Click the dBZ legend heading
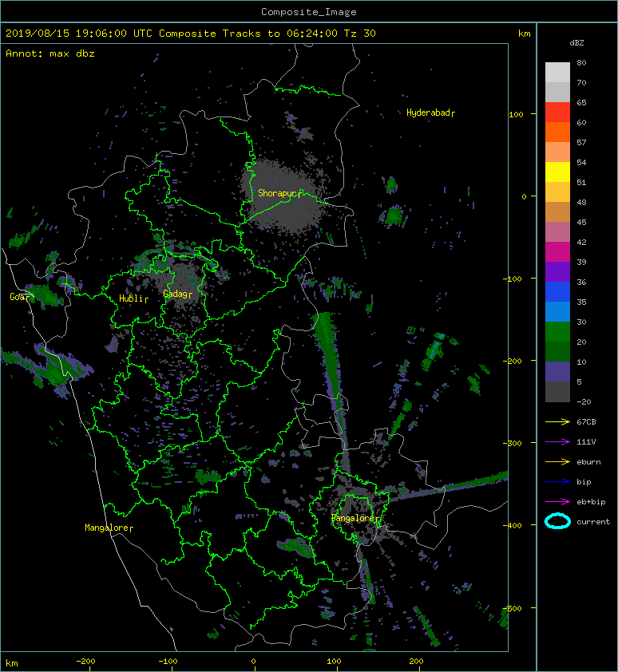 [576, 43]
